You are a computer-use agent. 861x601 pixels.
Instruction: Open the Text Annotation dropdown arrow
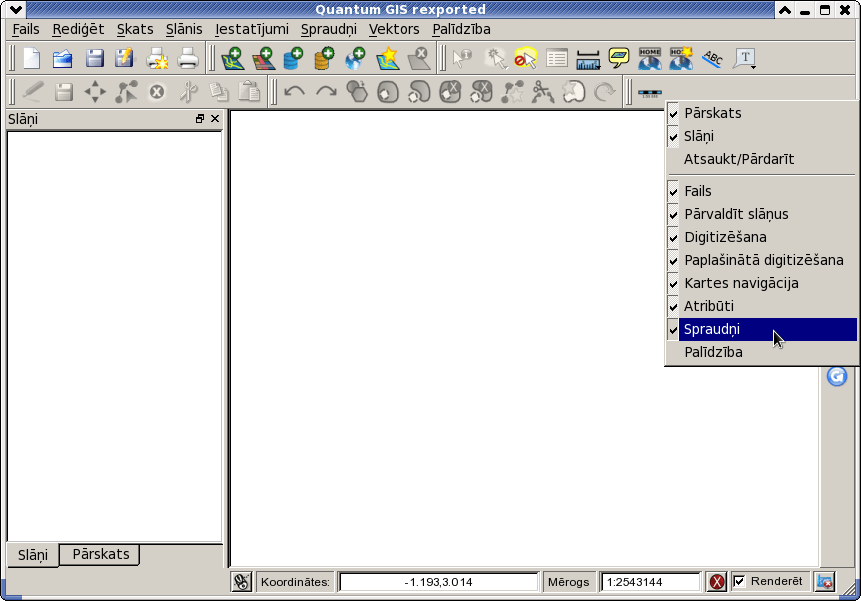(754, 67)
